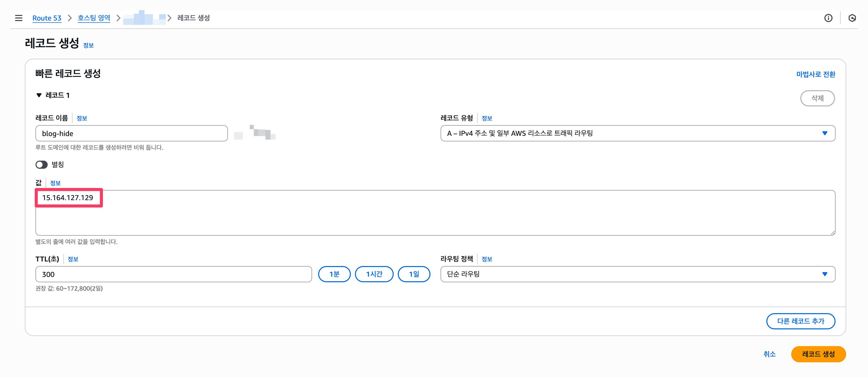Click the info circle icon at top right
The image size is (868, 377).
point(828,18)
